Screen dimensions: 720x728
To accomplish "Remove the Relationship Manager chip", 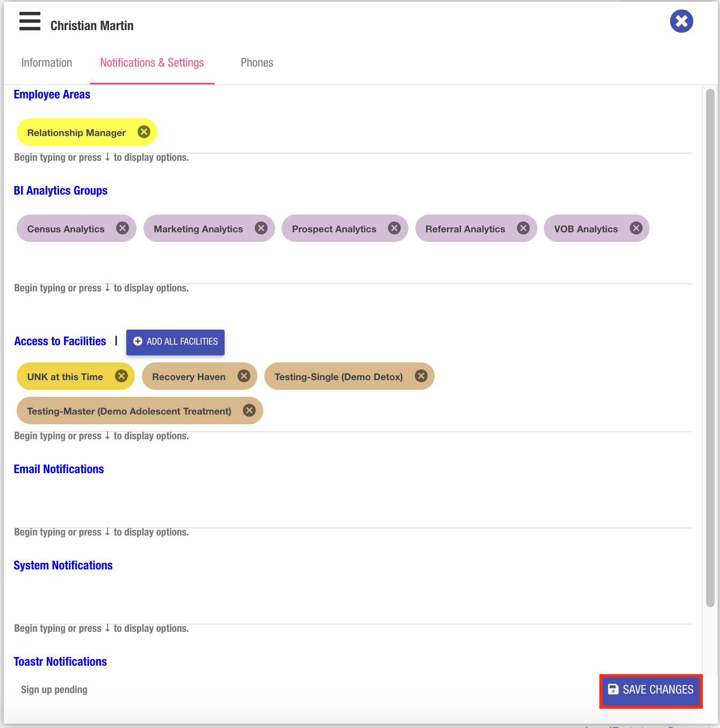I will coord(144,132).
